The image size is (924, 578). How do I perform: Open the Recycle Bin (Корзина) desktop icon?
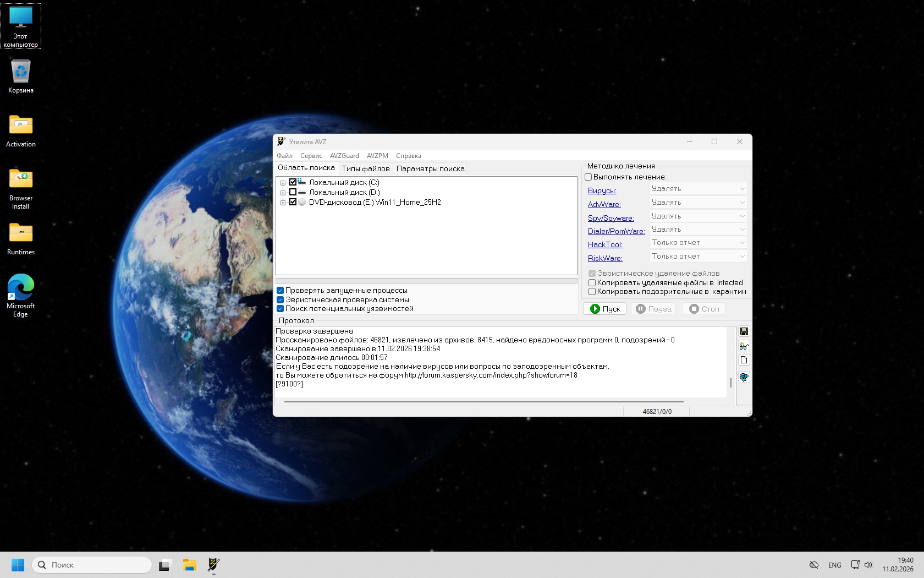pos(21,77)
